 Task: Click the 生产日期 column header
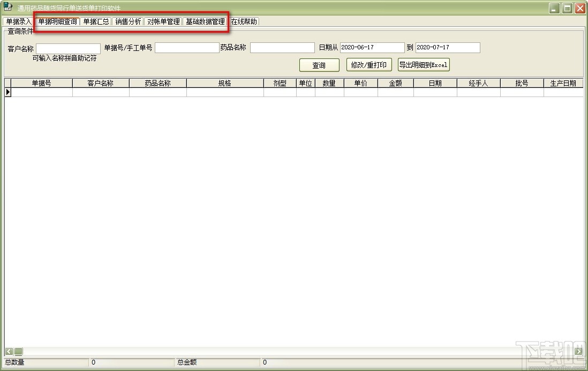point(563,83)
